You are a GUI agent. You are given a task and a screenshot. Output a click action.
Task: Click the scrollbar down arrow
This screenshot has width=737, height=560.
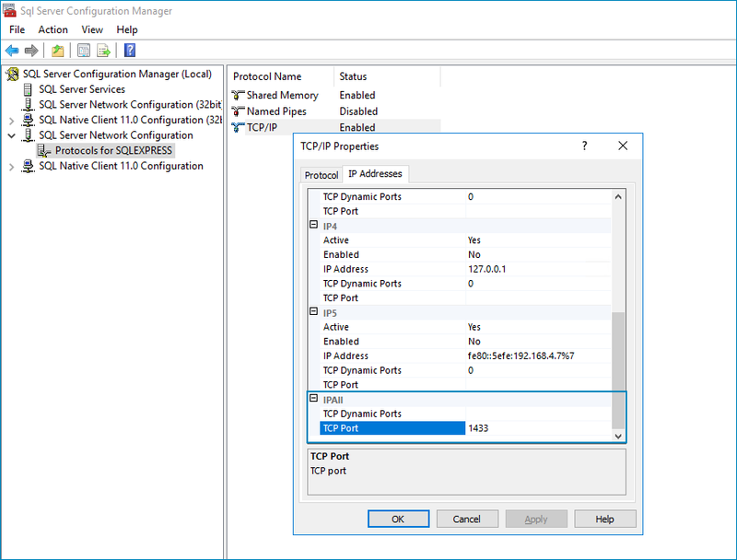(618, 436)
